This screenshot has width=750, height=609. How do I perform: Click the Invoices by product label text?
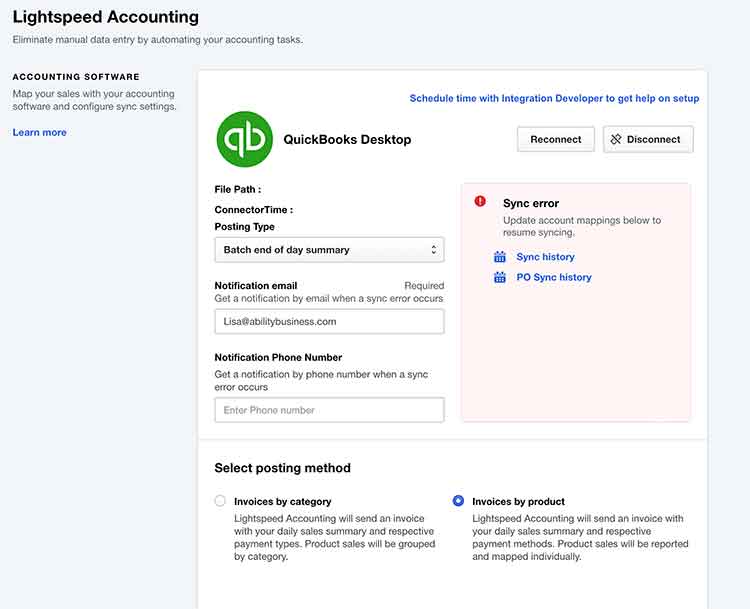(518, 501)
